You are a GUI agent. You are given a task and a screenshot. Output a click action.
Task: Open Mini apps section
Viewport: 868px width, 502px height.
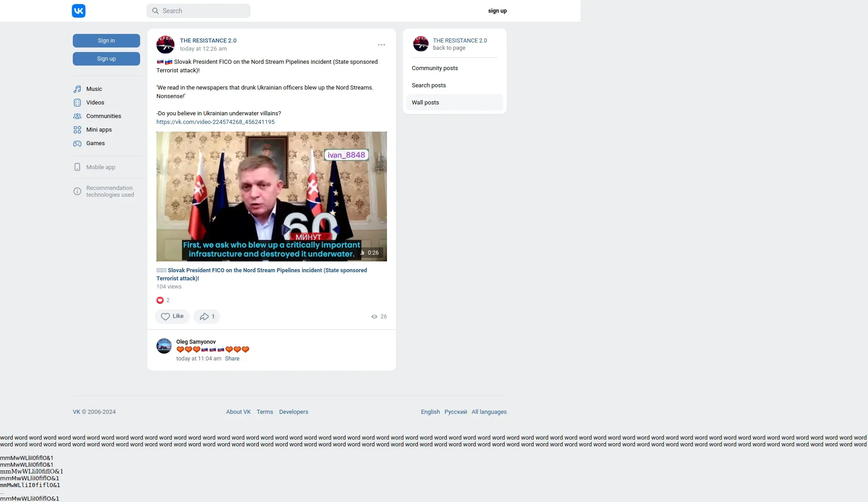coord(99,130)
